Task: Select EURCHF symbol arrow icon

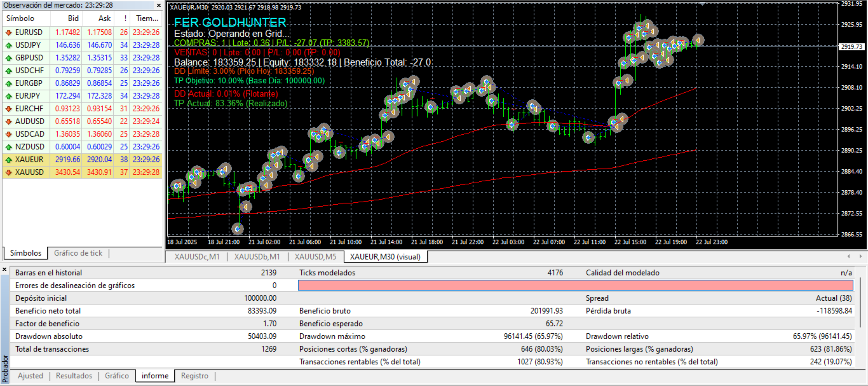Action: tap(8, 109)
